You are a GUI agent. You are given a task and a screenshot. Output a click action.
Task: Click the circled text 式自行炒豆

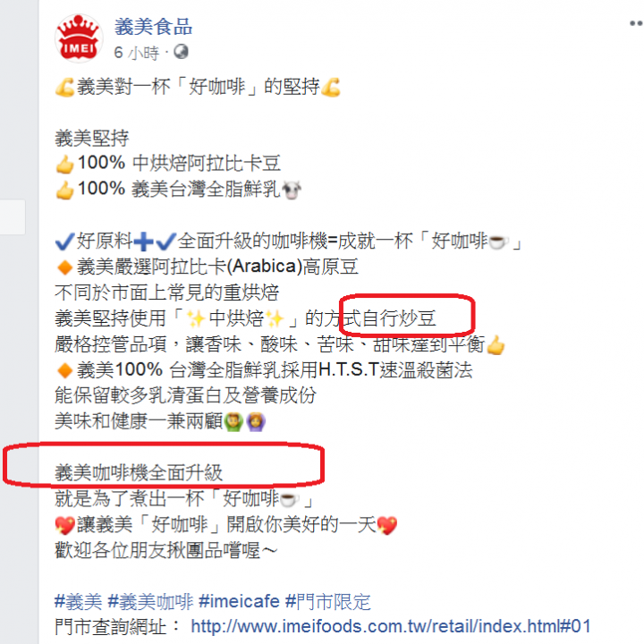389,318
